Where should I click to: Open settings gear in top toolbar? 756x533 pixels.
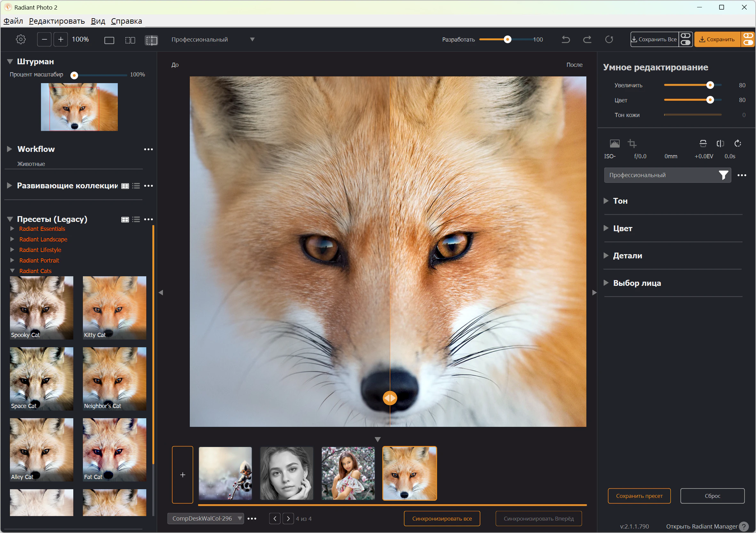pos(21,39)
